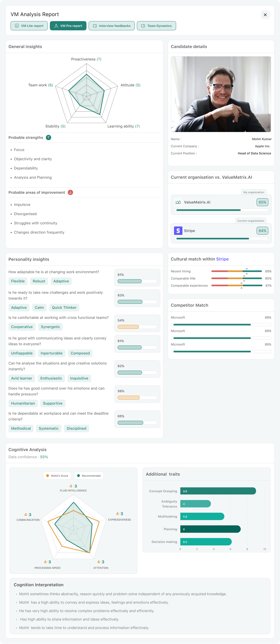Toggle the Mohit's Score legend item

point(57,476)
